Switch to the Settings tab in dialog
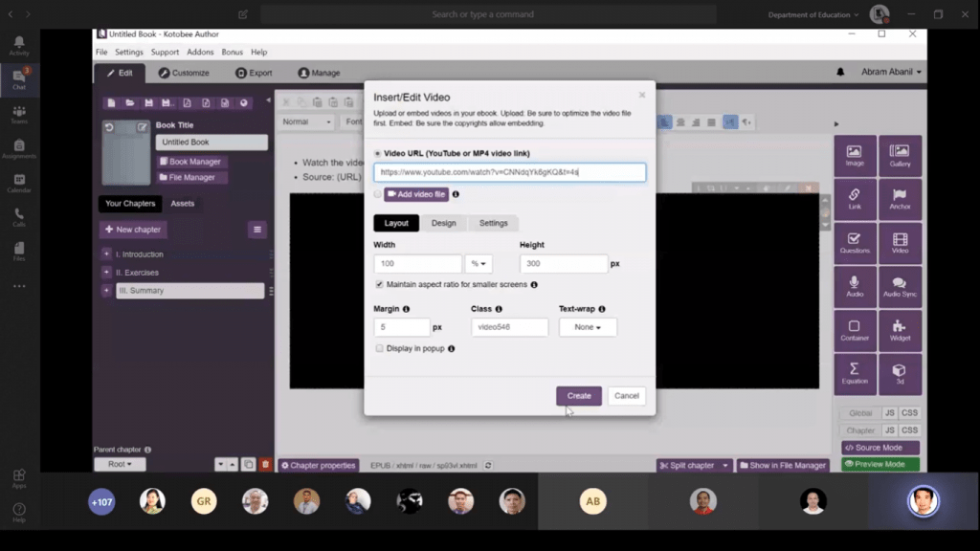Image resolution: width=980 pixels, height=551 pixels. (x=493, y=223)
